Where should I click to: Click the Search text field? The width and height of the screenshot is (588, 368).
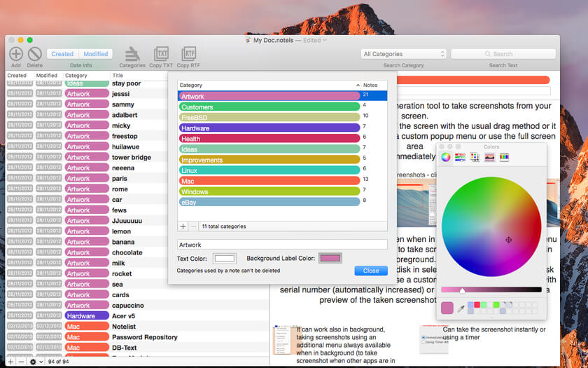(503, 54)
